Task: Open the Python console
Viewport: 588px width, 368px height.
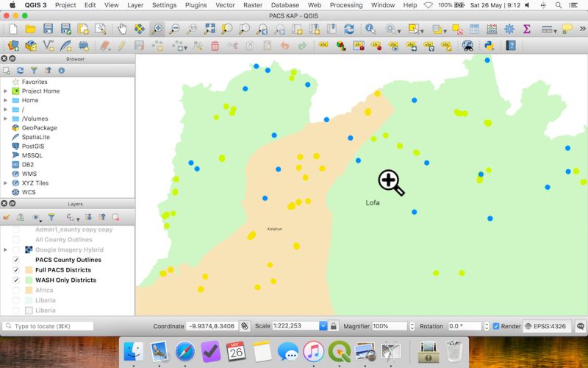Action: tap(489, 46)
